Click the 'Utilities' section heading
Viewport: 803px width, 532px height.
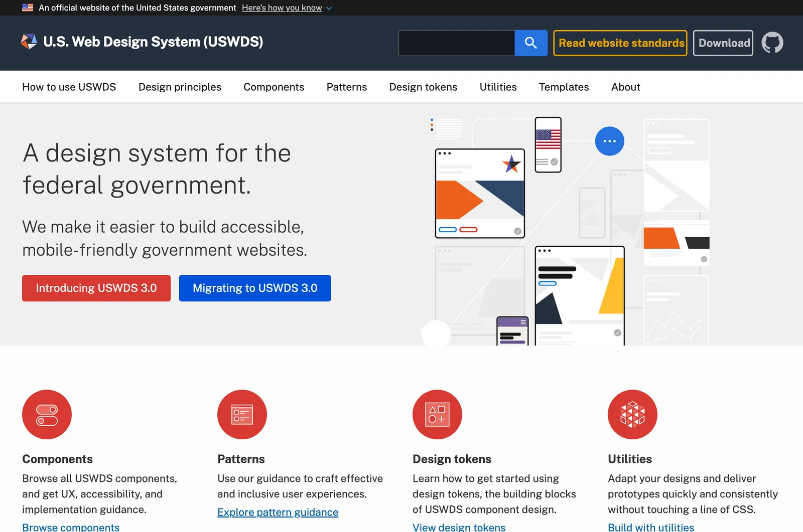pos(630,459)
